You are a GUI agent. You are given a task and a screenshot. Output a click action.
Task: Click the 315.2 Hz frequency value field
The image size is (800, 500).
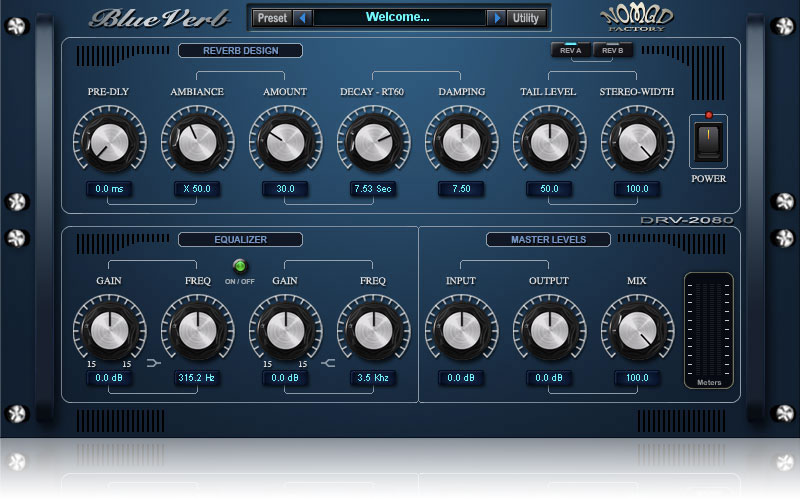click(196, 378)
